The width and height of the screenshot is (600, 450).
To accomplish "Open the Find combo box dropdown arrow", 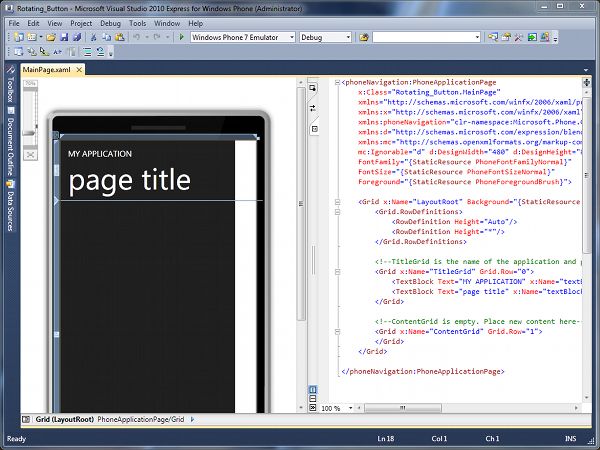I will (477, 37).
